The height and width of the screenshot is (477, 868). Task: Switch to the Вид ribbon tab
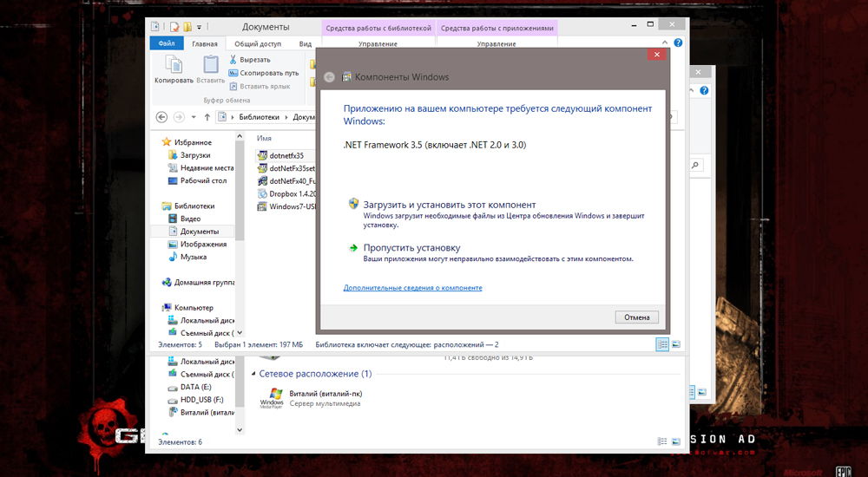[305, 43]
